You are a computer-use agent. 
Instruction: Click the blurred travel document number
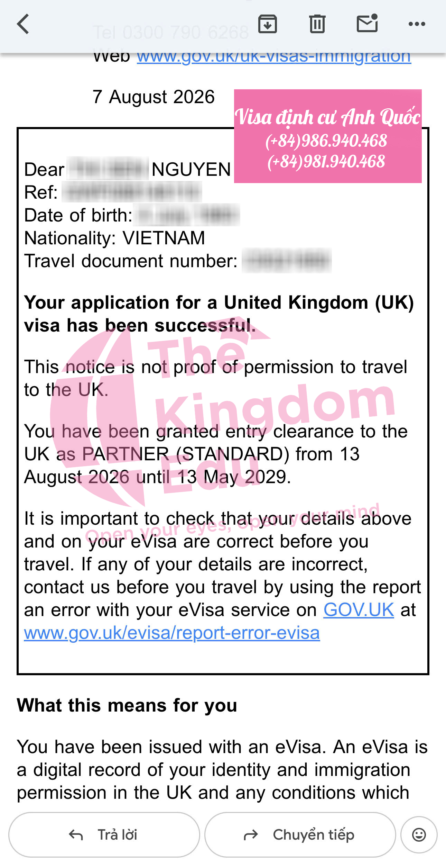(287, 261)
